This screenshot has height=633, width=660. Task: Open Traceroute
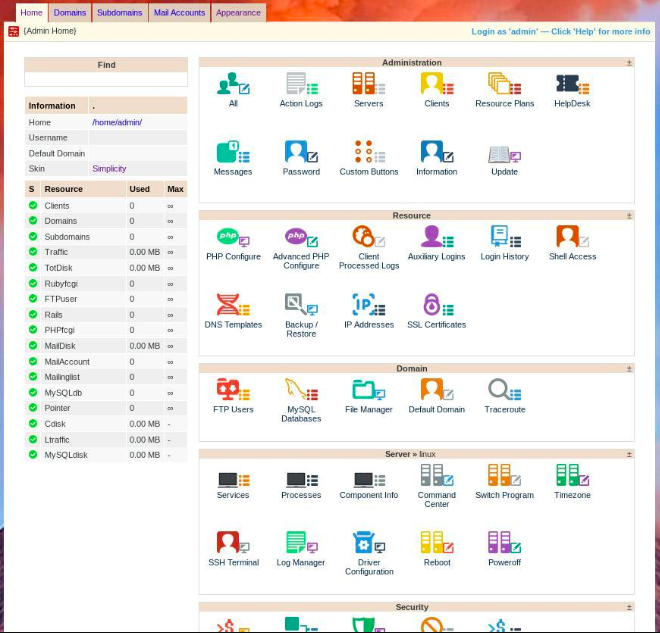tap(504, 390)
